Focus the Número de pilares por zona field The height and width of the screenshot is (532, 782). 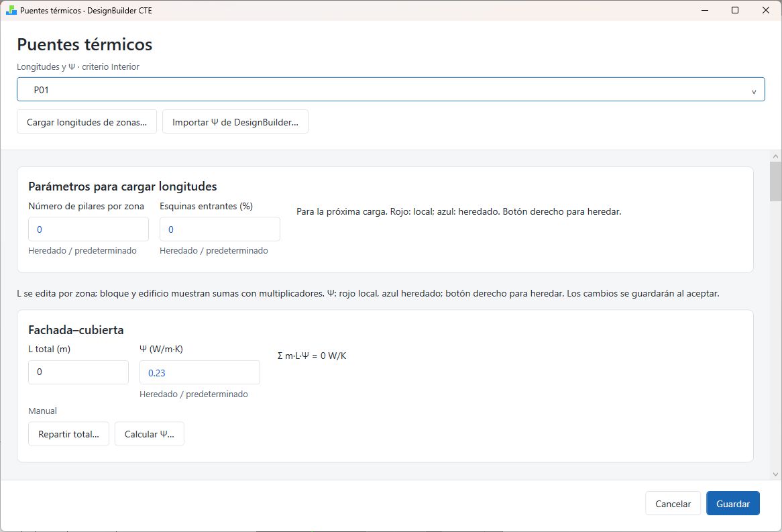(x=89, y=229)
